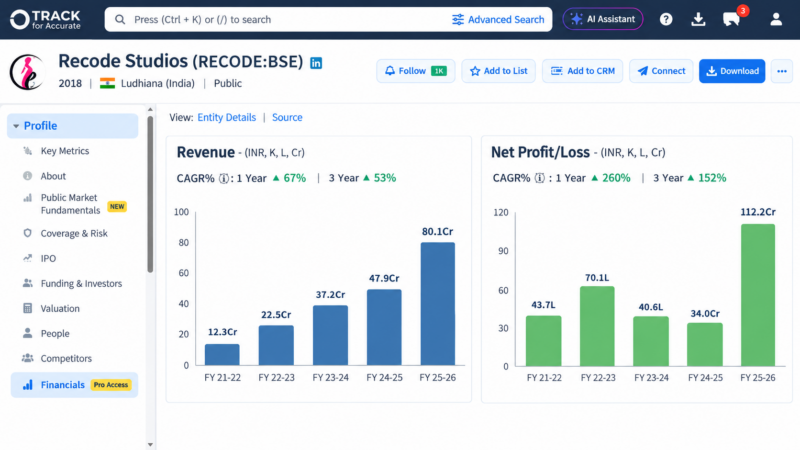Switch view to Entity Details
The height and width of the screenshot is (450, 800).
coord(227,117)
